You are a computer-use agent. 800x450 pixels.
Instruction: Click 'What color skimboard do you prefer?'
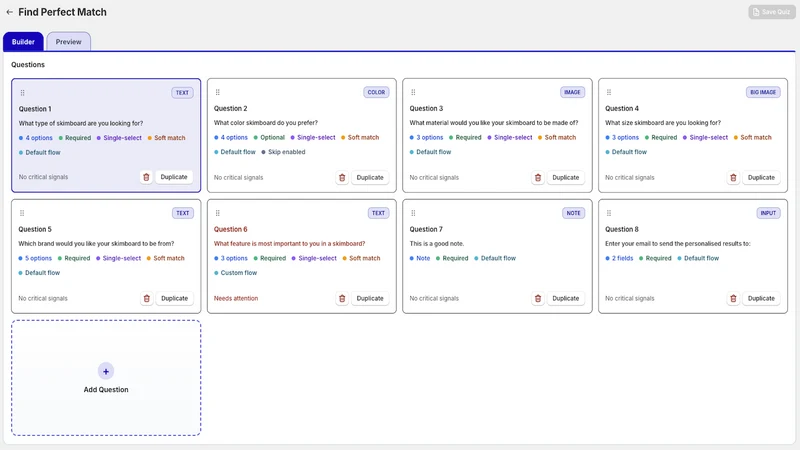[x=265, y=123]
